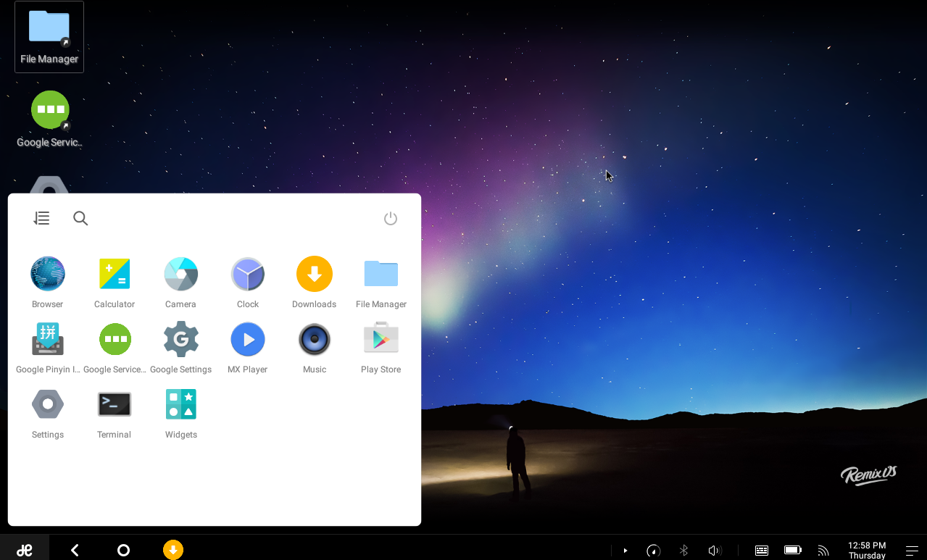The height and width of the screenshot is (560, 927).
Task: Open the Play Store
Action: pos(381,339)
